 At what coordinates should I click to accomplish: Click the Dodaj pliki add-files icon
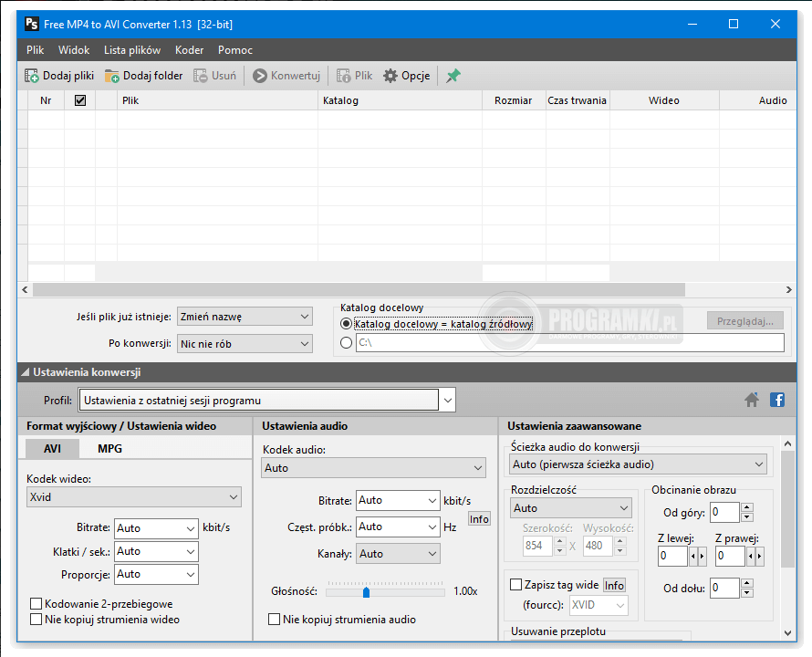[x=32, y=76]
